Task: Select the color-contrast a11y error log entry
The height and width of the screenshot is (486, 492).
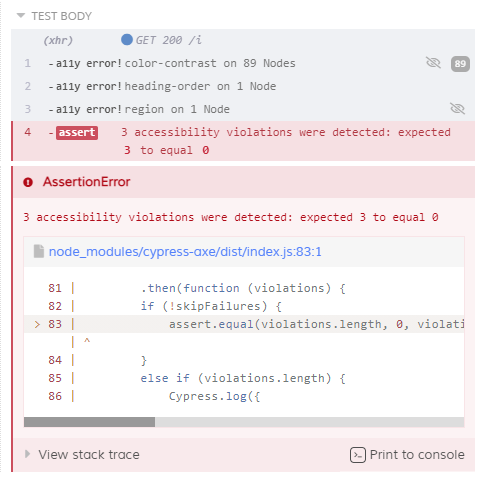Action: 243,63
